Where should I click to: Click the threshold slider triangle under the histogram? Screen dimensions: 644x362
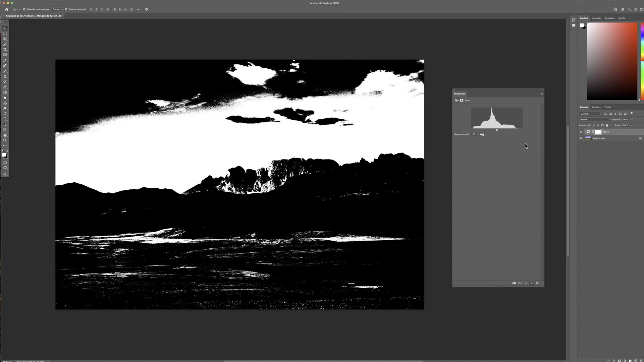point(497,130)
